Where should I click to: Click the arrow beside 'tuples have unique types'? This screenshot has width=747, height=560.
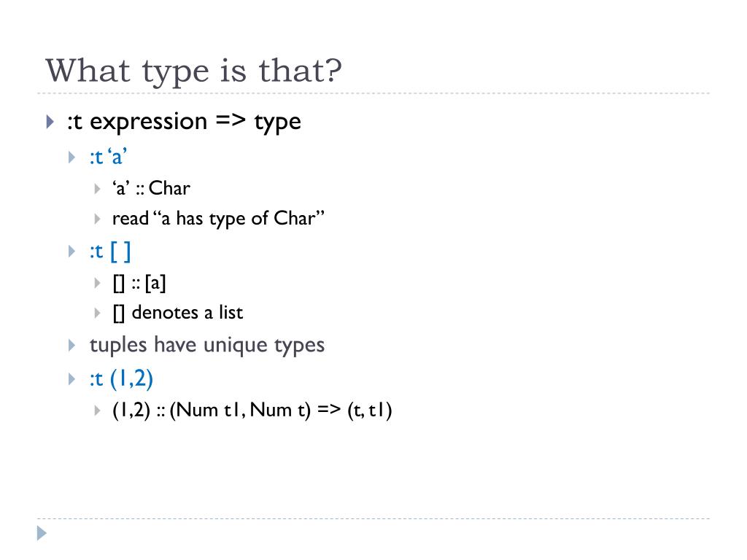[72, 345]
